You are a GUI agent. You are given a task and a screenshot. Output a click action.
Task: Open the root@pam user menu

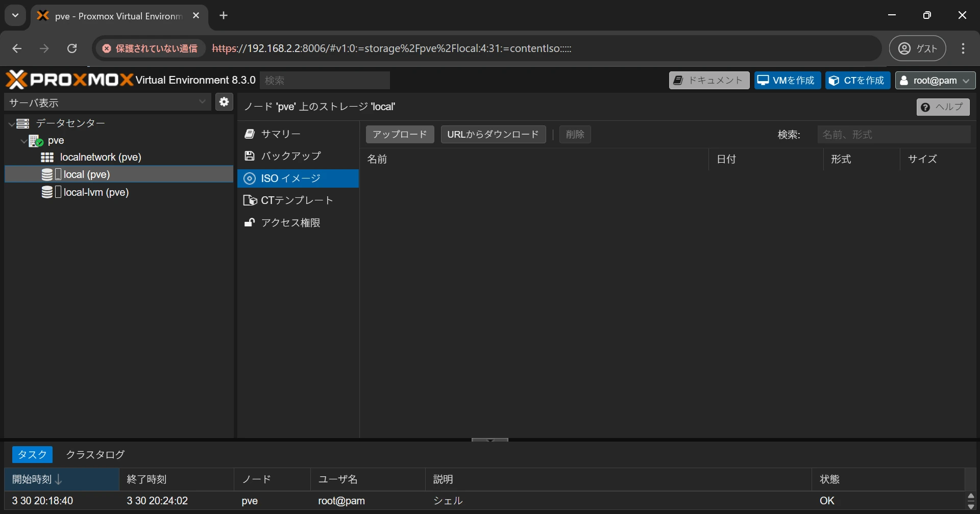935,81
